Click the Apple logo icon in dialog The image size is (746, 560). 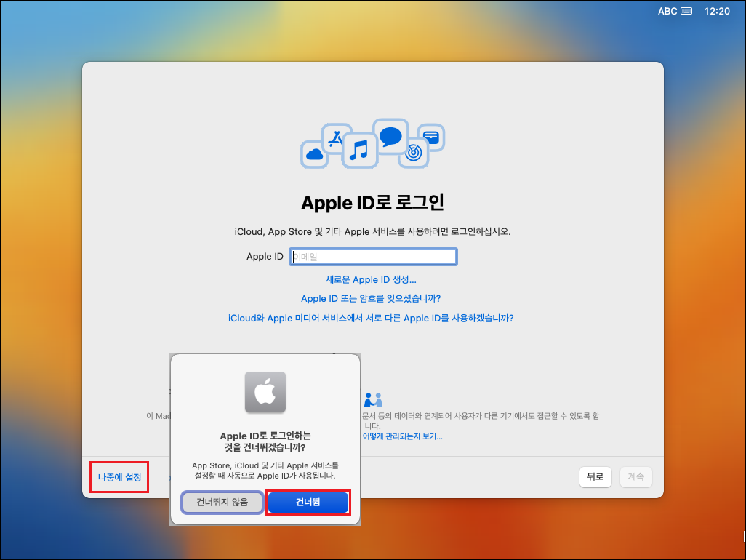coord(265,392)
